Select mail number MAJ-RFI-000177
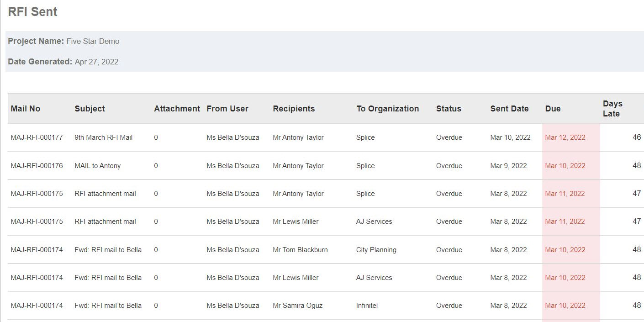Image resolution: width=644 pixels, height=322 pixels. pyautogui.click(x=37, y=137)
